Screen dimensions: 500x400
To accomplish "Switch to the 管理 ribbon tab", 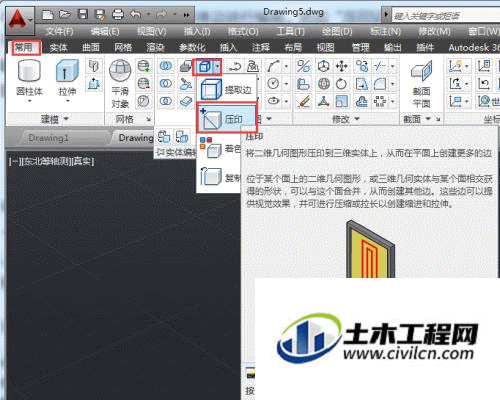I will 361,48.
